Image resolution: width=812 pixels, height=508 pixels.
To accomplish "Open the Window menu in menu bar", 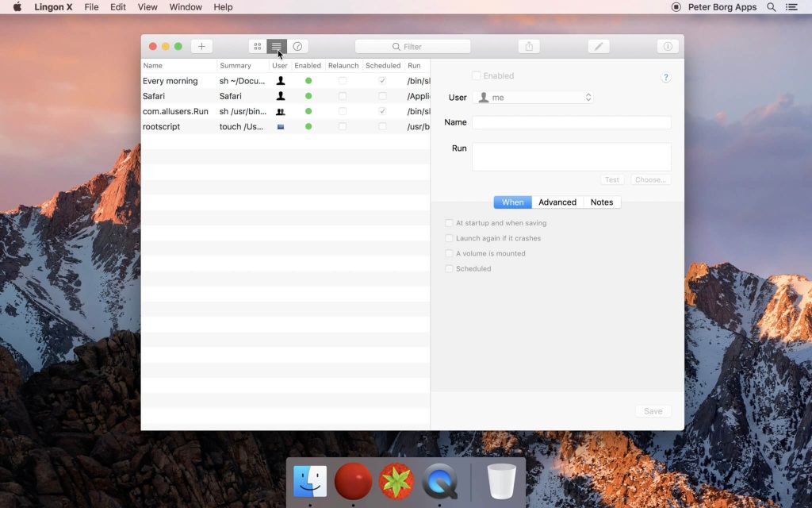I will pyautogui.click(x=186, y=7).
